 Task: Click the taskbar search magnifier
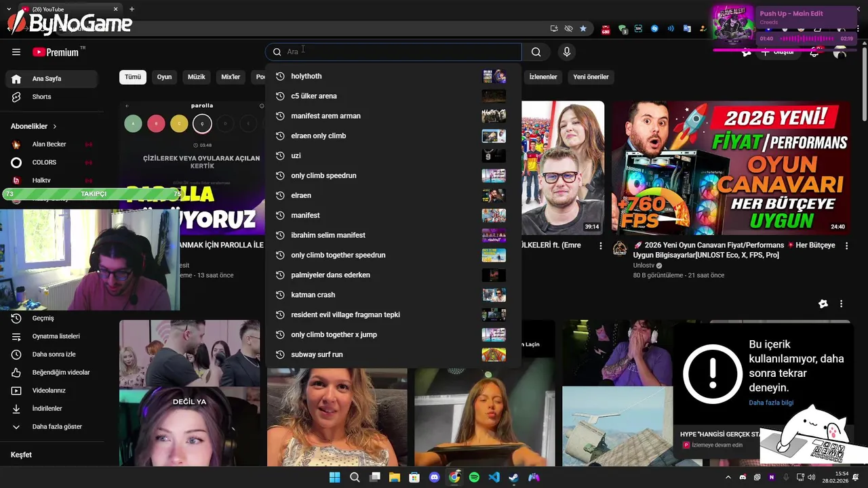[x=355, y=477]
